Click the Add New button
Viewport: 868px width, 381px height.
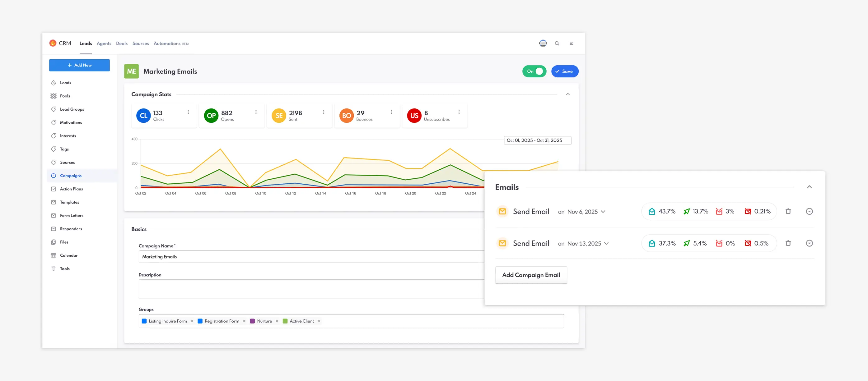pos(80,65)
